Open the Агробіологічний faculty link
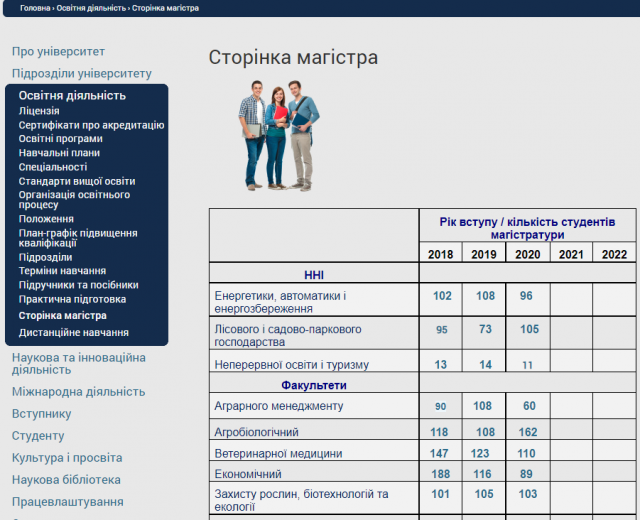Image resolution: width=640 pixels, height=520 pixels. coord(256,432)
